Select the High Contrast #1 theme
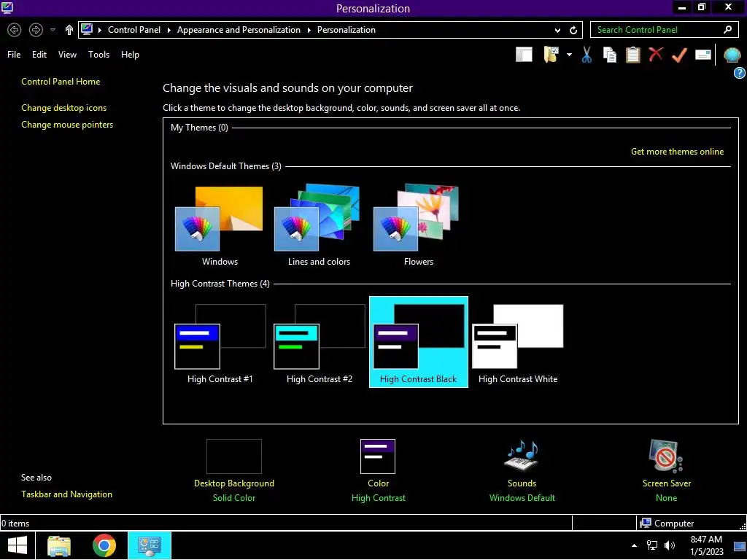The height and width of the screenshot is (560, 747). coord(220,343)
